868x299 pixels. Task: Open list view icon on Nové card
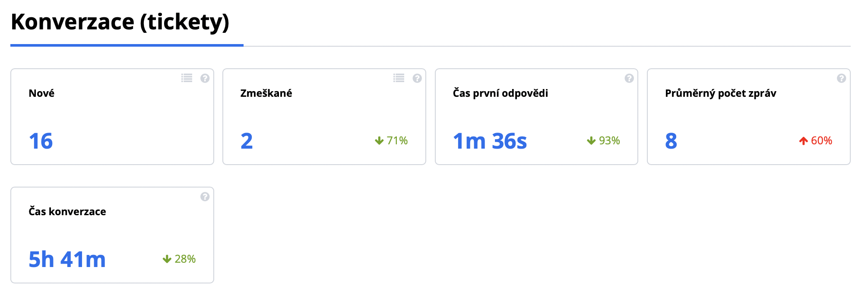[x=187, y=78]
